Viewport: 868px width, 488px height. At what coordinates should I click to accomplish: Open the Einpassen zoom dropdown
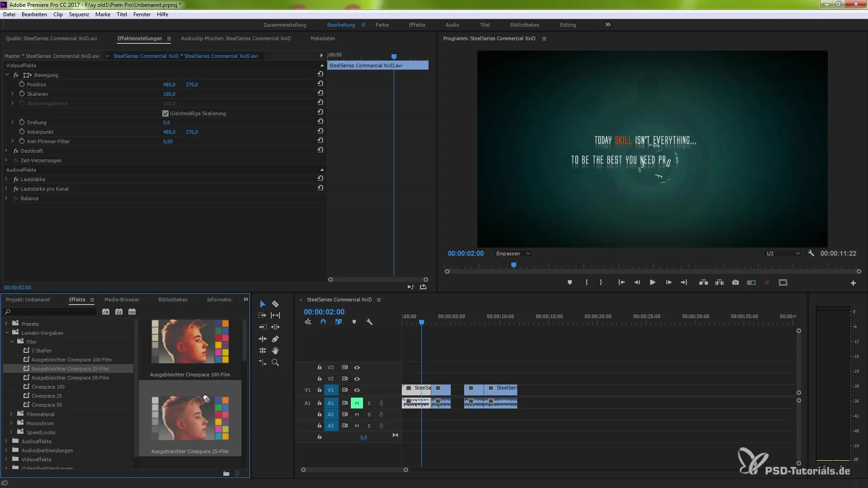click(x=513, y=253)
